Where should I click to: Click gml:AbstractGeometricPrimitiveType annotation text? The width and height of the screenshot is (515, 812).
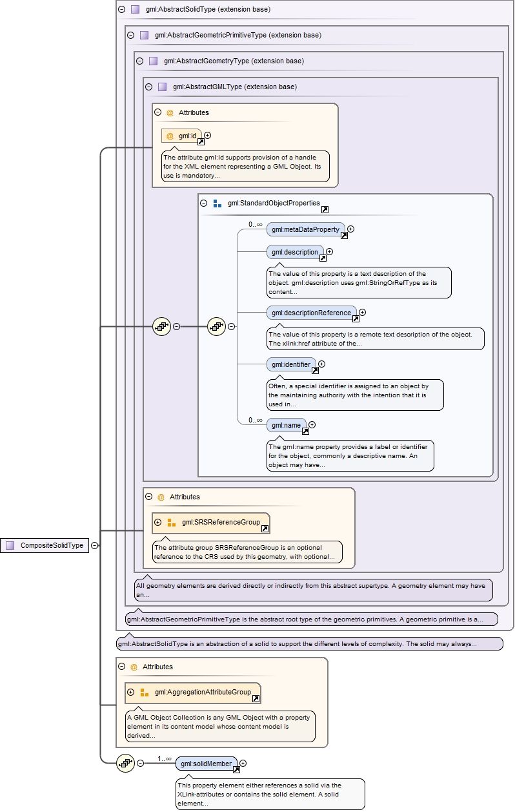[x=312, y=619]
